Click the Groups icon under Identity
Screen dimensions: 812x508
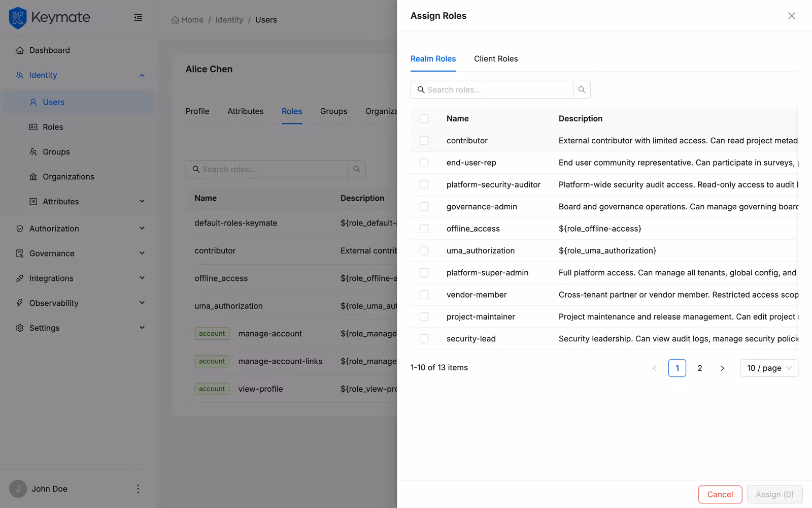point(32,151)
